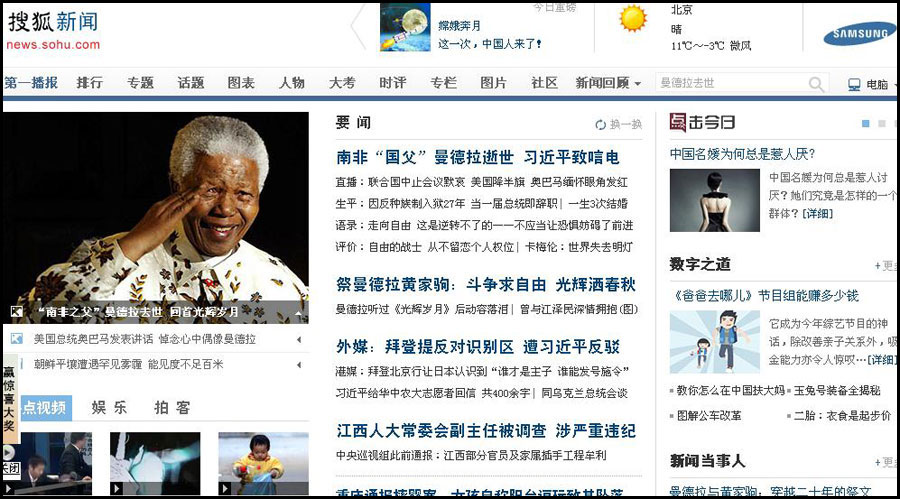Open the 图片 navigation menu item
This screenshot has width=900, height=499.
tap(493, 83)
